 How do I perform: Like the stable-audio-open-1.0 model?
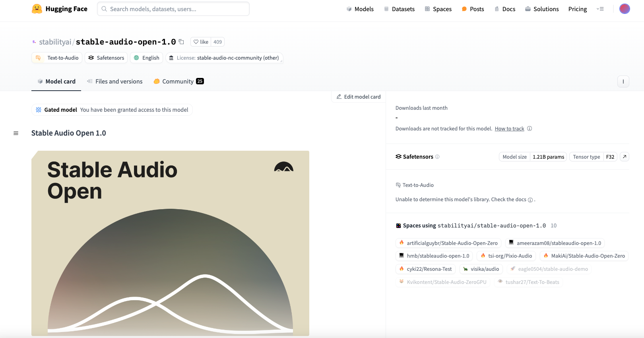[x=201, y=42]
